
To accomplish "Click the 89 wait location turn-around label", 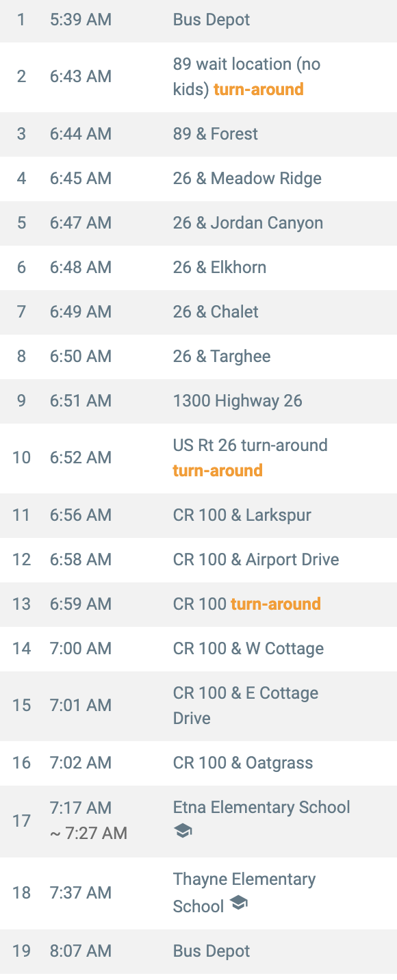I will click(259, 90).
